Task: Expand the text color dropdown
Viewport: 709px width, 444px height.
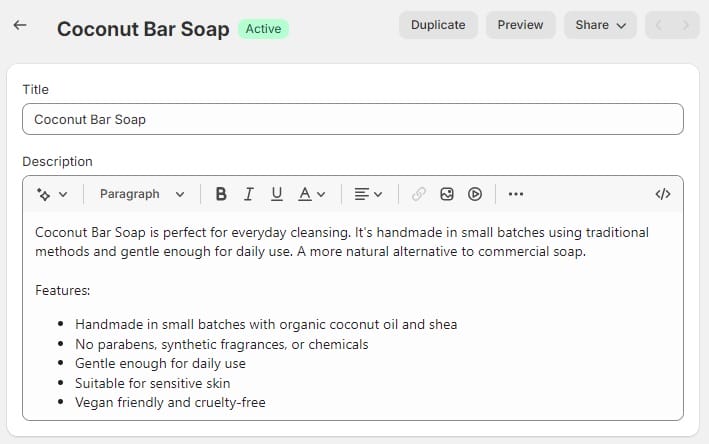Action: click(x=312, y=194)
